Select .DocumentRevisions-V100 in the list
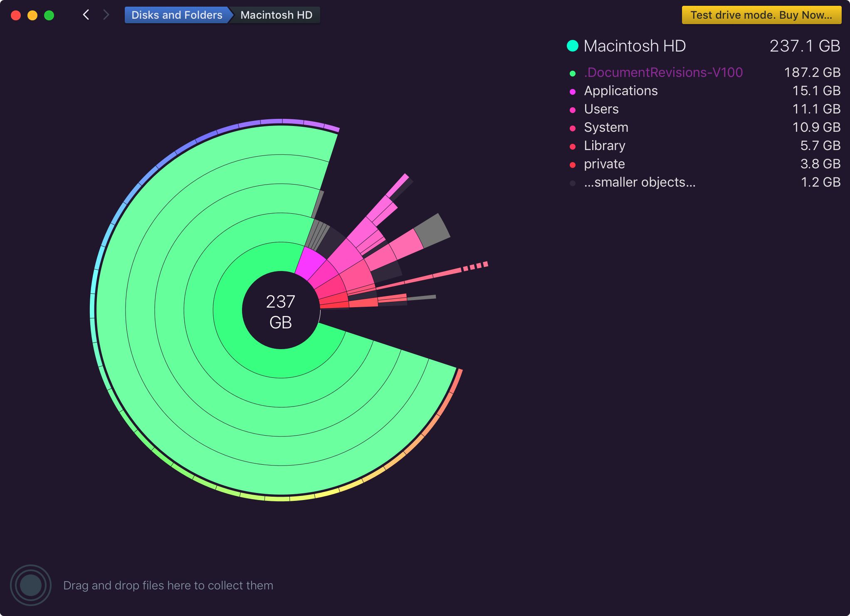The width and height of the screenshot is (850, 616). tap(663, 72)
